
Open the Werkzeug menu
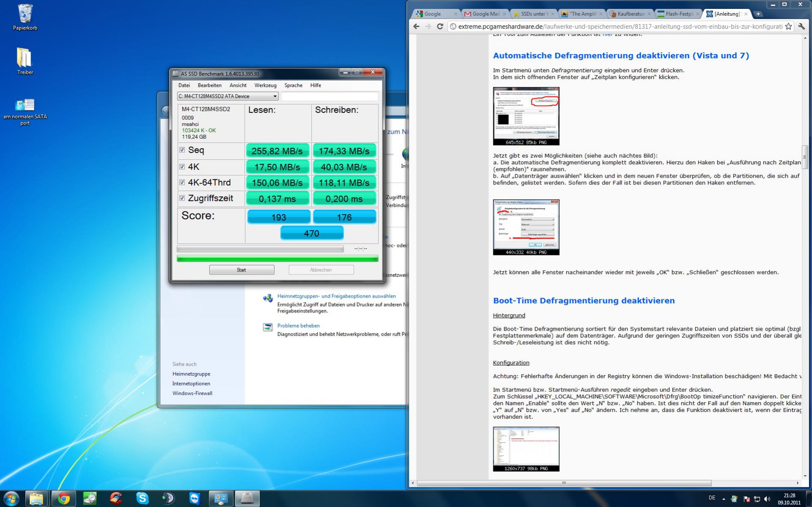click(x=265, y=85)
